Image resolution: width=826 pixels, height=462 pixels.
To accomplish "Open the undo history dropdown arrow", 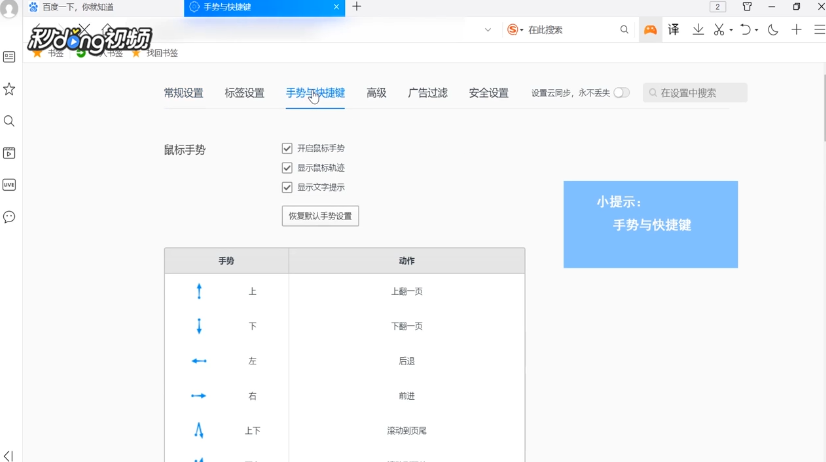I will click(x=756, y=30).
